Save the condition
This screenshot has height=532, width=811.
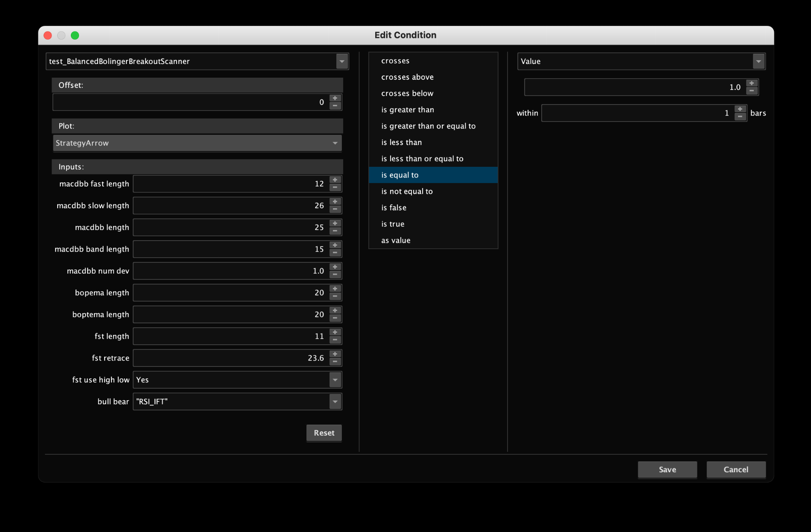pos(667,470)
